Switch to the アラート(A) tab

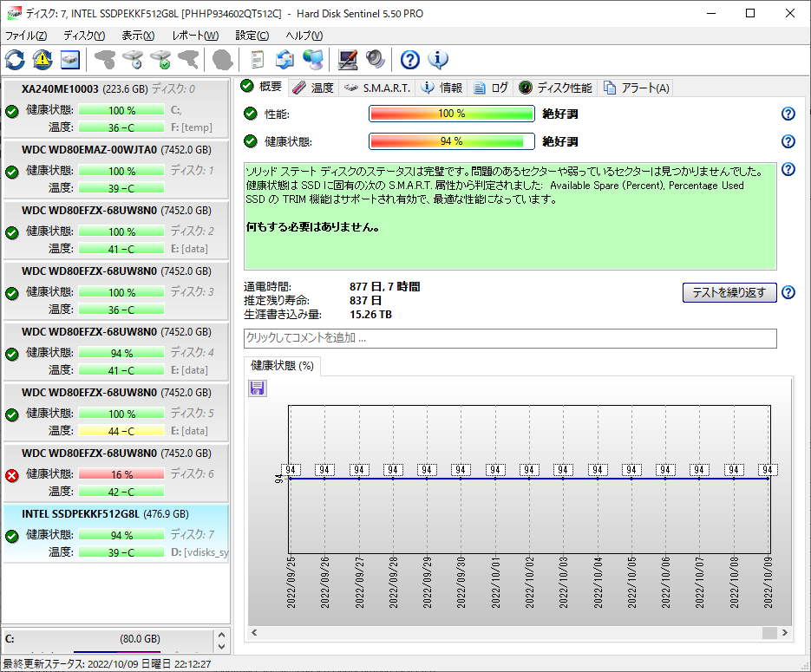[x=637, y=88]
